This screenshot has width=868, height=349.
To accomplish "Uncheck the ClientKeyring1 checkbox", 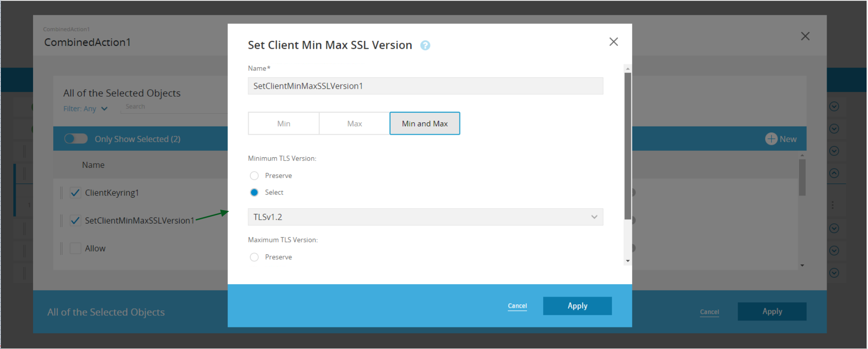I will point(75,193).
